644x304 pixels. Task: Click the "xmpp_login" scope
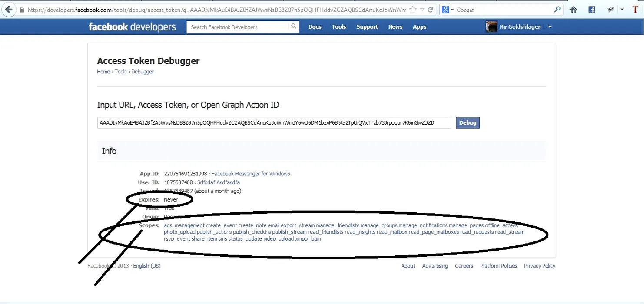pyautogui.click(x=308, y=239)
